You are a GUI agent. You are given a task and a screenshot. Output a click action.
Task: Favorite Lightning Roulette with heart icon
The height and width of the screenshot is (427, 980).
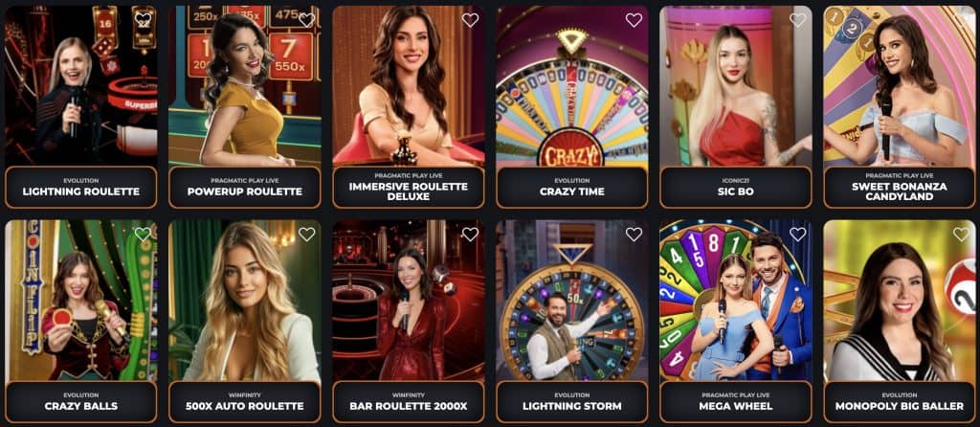click(x=144, y=20)
